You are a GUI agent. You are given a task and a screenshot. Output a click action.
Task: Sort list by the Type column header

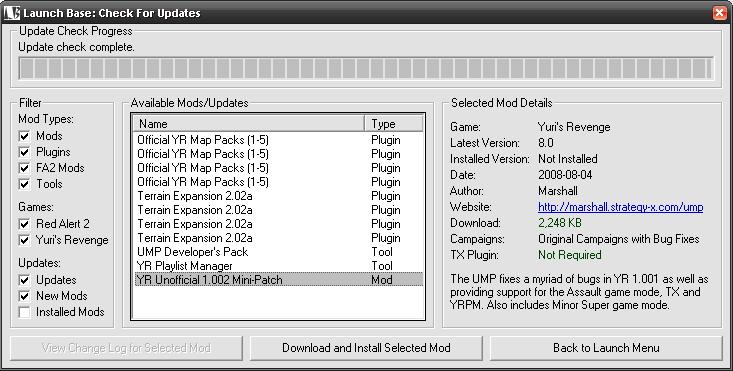[x=394, y=124]
